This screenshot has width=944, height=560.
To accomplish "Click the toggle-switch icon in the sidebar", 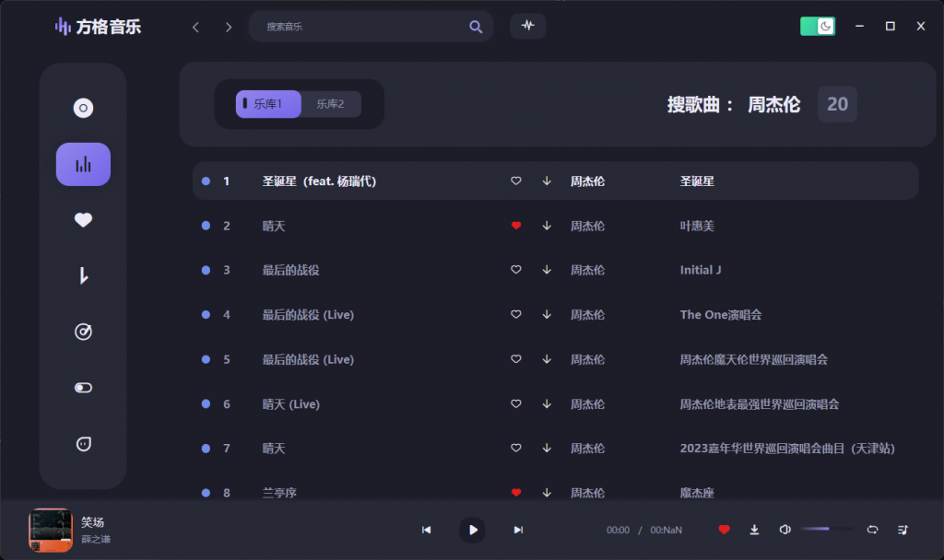I will pyautogui.click(x=83, y=388).
